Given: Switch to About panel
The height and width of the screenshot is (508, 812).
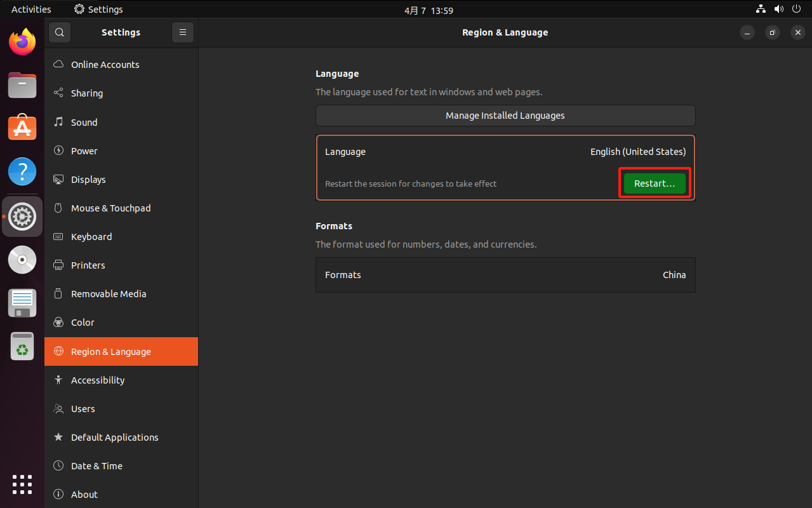Looking at the screenshot, I should pyautogui.click(x=121, y=494).
